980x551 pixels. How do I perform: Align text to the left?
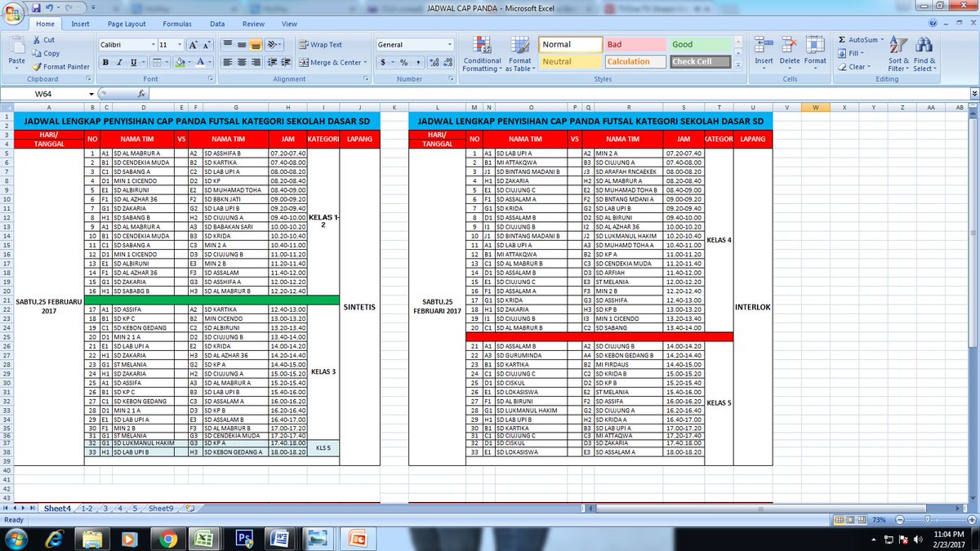click(x=228, y=62)
